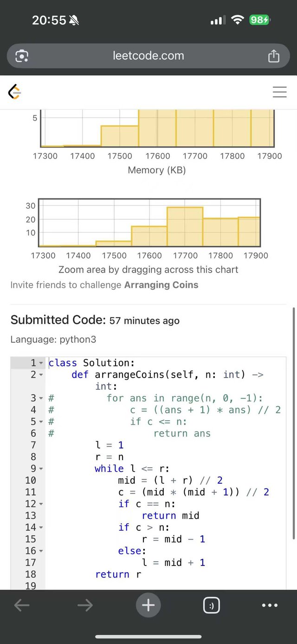Collapse fold arrow at line 9 while loop
The width and height of the screenshot is (297, 644).
click(x=41, y=469)
